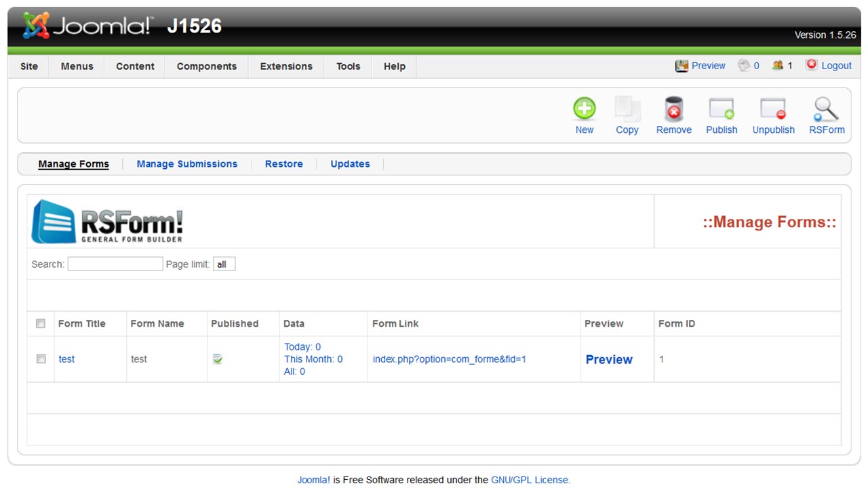Click the Publish toolbar icon

722,108
